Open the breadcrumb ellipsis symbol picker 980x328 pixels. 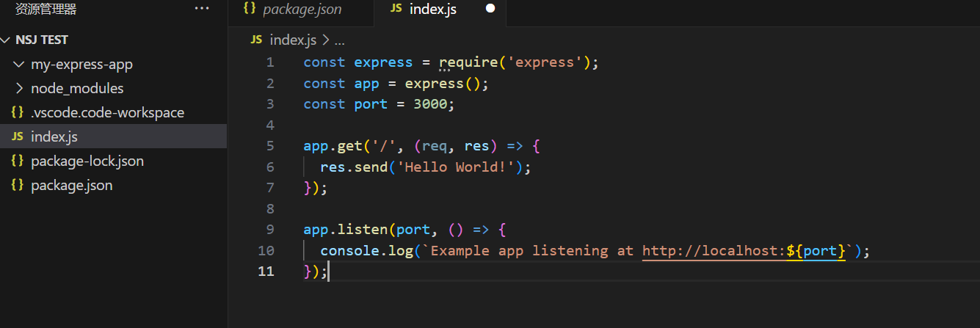(x=339, y=40)
